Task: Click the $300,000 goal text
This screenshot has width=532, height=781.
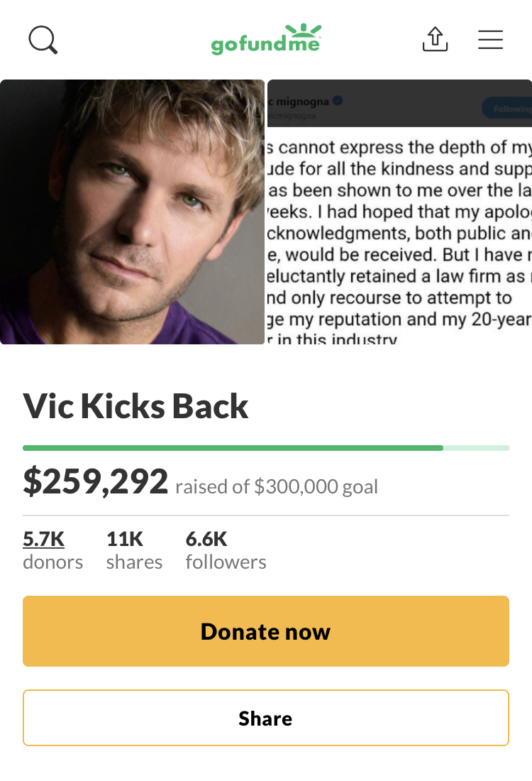Action: pos(316,486)
